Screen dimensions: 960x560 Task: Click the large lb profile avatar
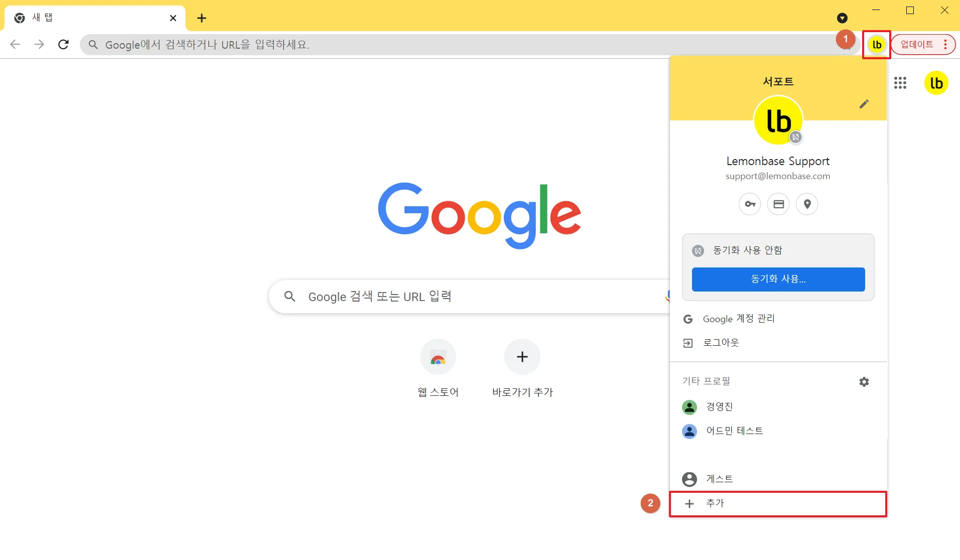(778, 120)
